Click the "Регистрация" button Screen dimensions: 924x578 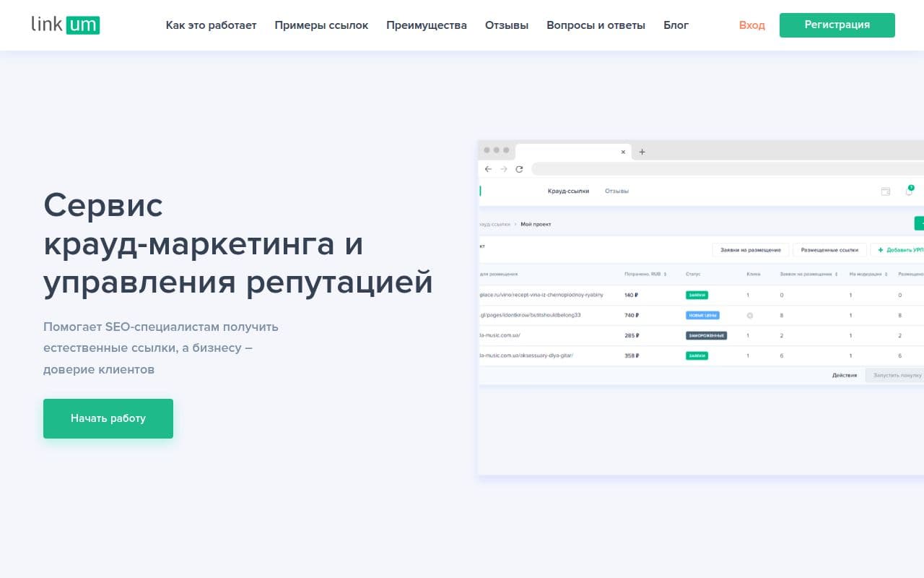point(837,25)
